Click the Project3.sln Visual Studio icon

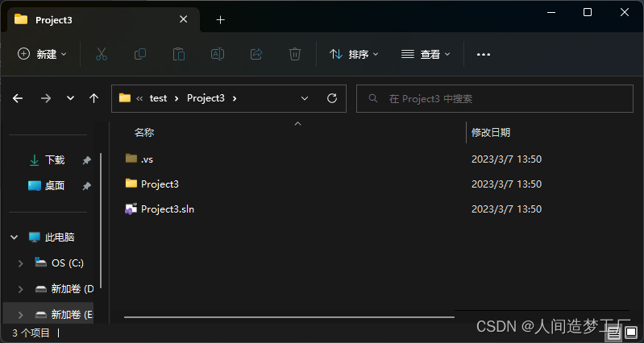click(131, 209)
